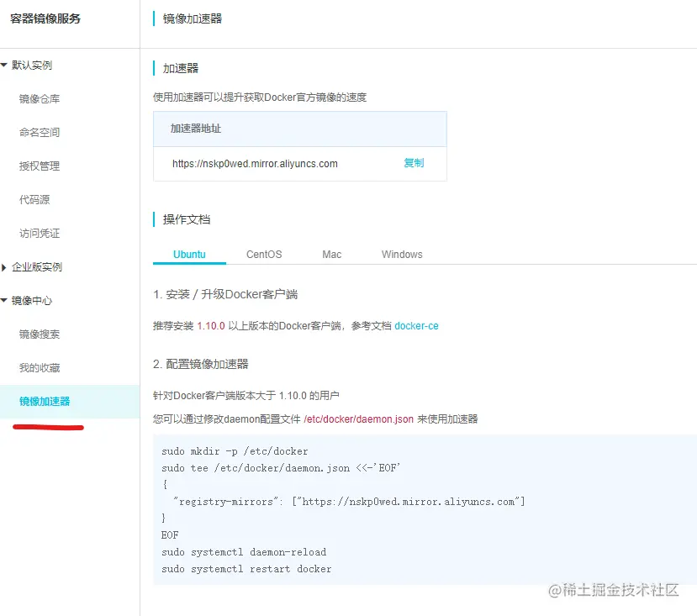
Task: Click the 容器镜像服务 header title
Action: click(45, 18)
